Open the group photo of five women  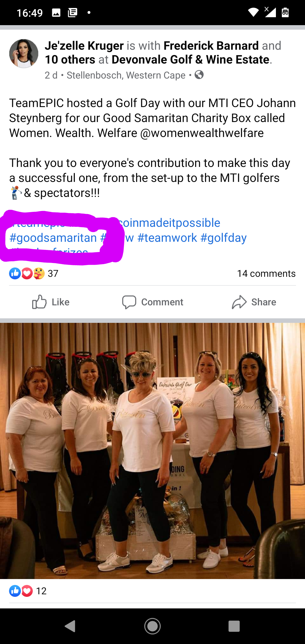(x=152, y=451)
